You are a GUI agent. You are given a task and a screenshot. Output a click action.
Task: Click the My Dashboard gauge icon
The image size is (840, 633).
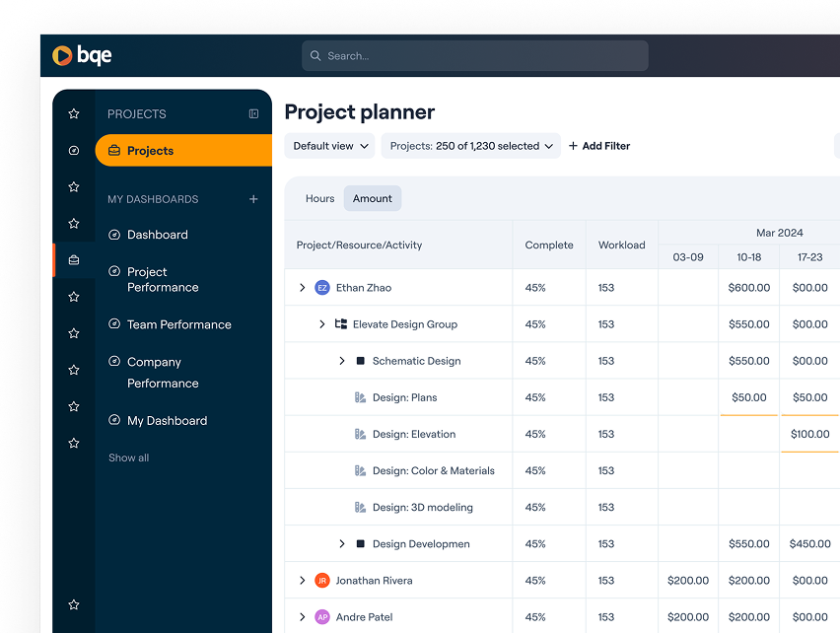pos(114,419)
